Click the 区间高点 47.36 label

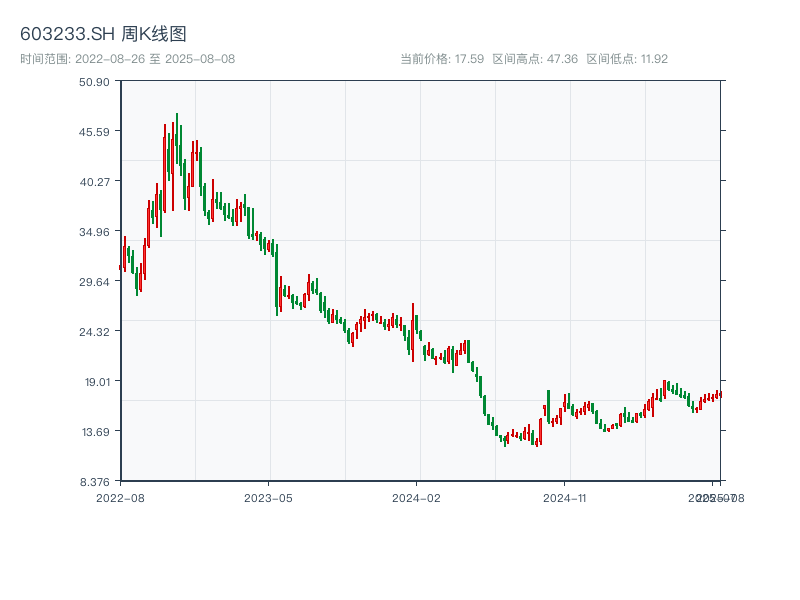point(535,59)
